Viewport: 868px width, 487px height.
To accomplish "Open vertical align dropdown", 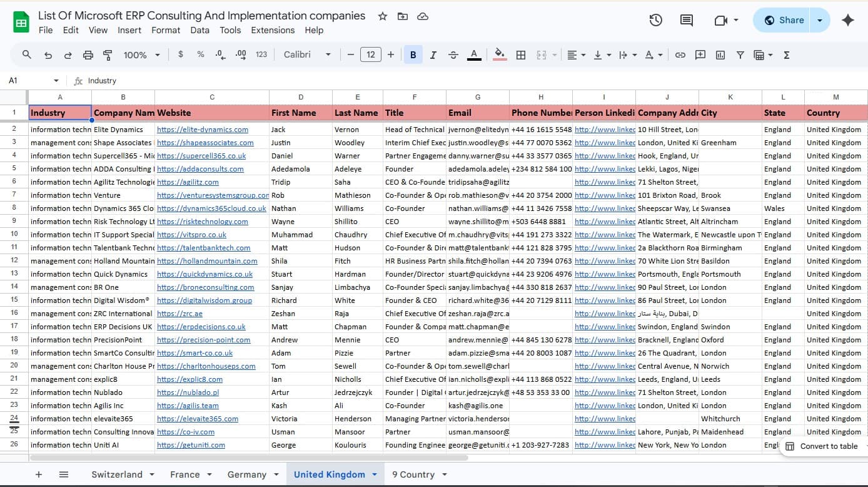I will tap(602, 55).
